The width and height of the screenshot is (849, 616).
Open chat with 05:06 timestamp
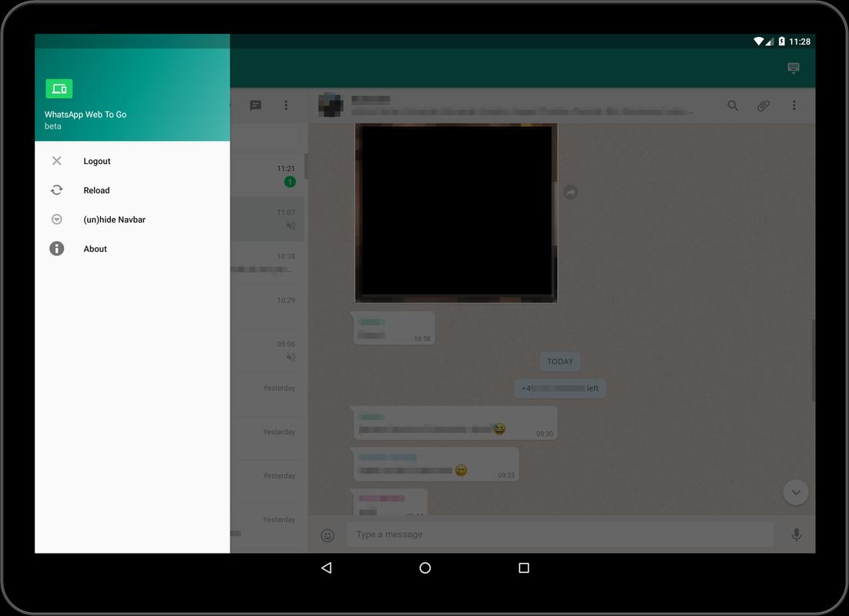268,351
